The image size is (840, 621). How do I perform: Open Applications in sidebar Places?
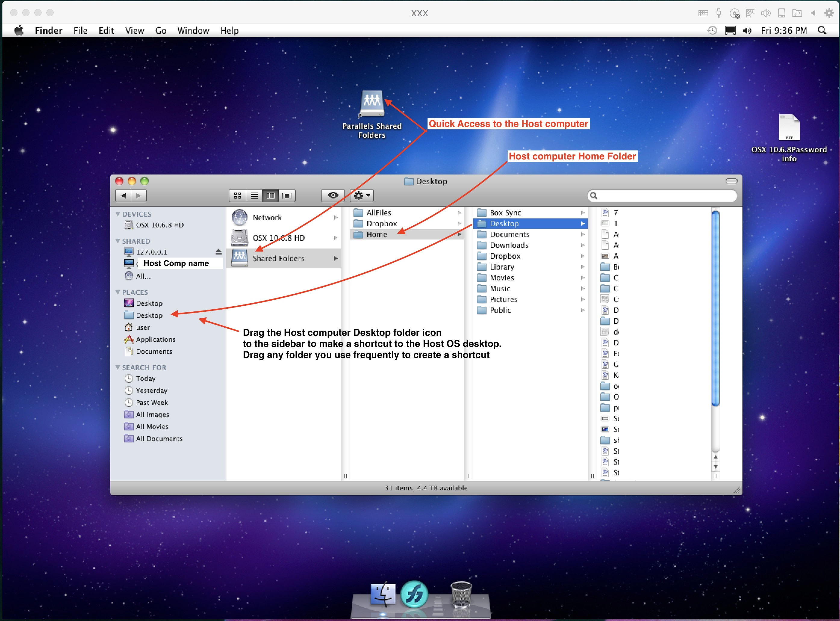coord(155,339)
